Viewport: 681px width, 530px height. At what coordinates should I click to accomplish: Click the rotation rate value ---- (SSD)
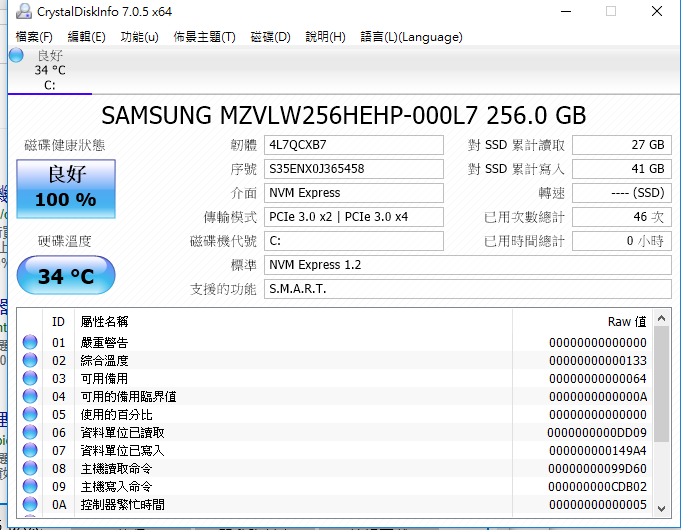pos(621,193)
